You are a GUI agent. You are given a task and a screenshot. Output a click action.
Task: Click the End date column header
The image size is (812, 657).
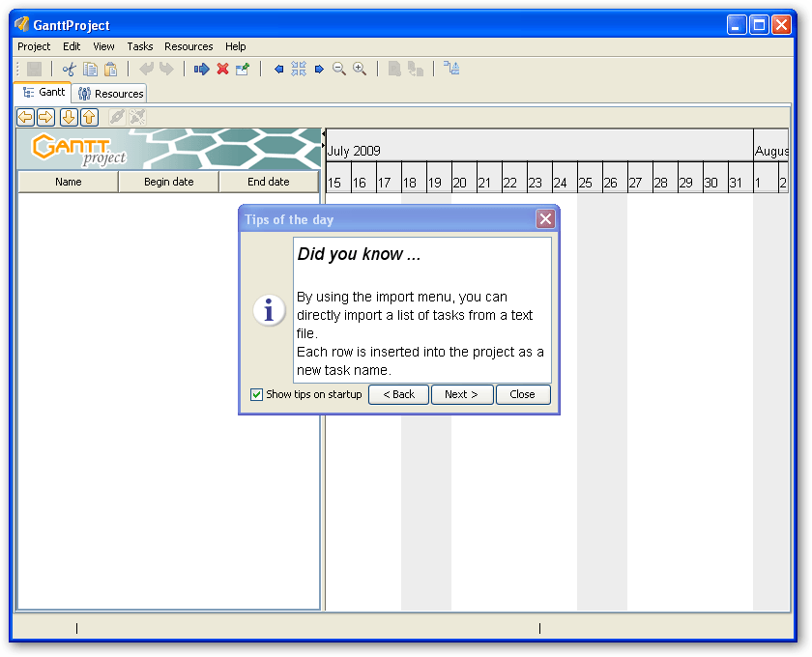tap(269, 182)
